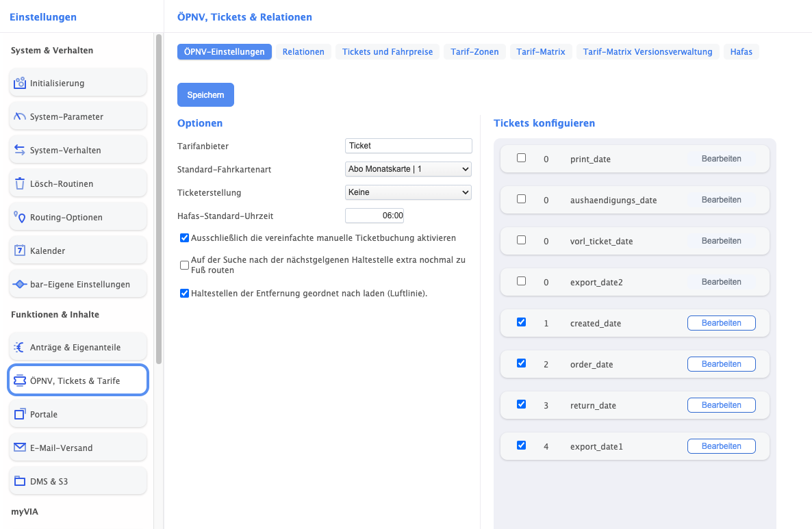Open Kalender using its calendar icon

tap(20, 251)
